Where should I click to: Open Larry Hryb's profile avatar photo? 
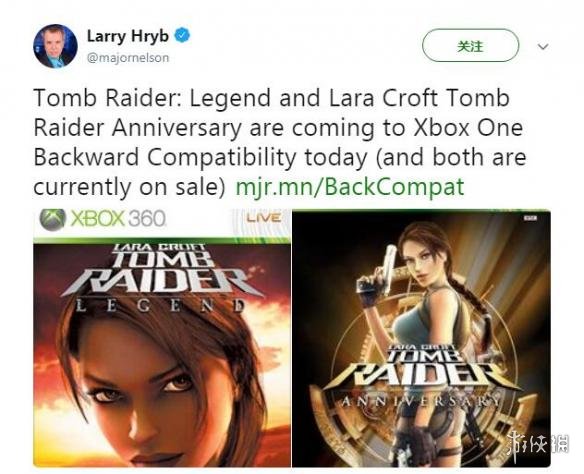55,46
